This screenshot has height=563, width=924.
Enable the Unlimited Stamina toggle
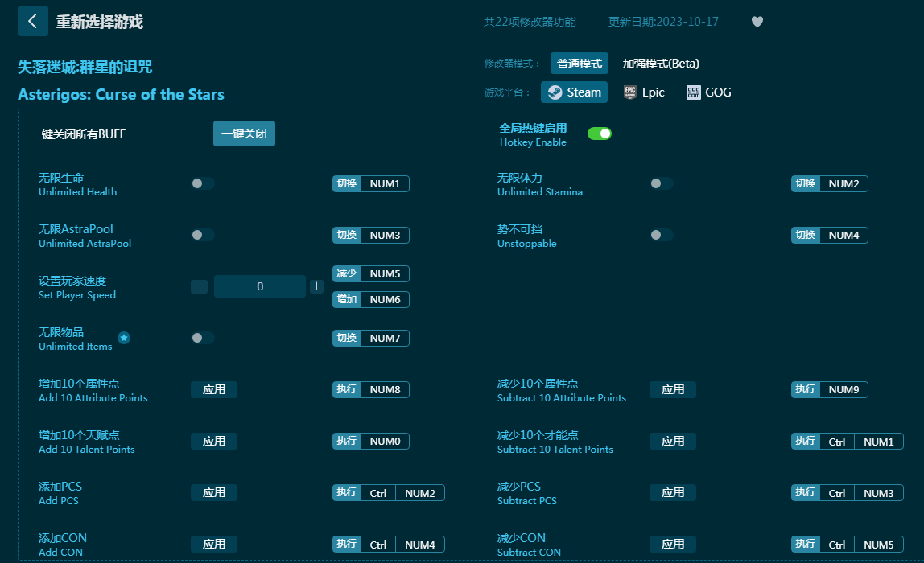click(661, 183)
